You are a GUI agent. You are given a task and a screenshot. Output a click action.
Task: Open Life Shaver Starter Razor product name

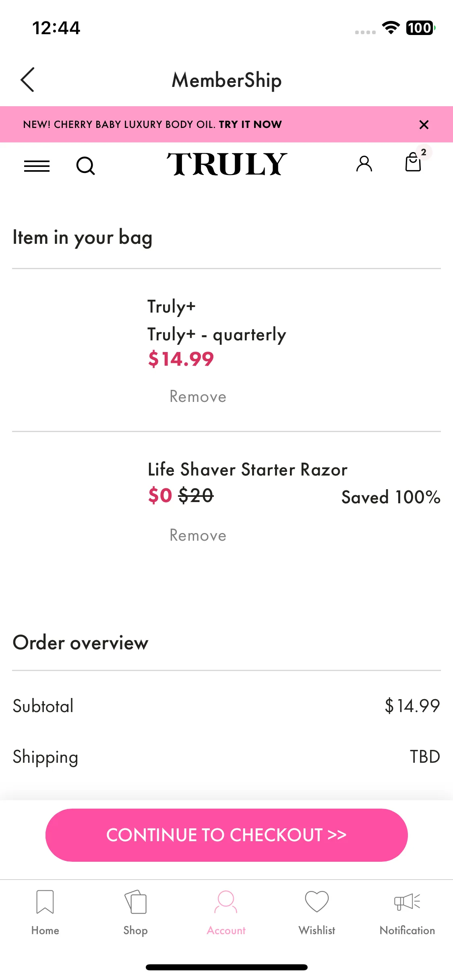248,469
